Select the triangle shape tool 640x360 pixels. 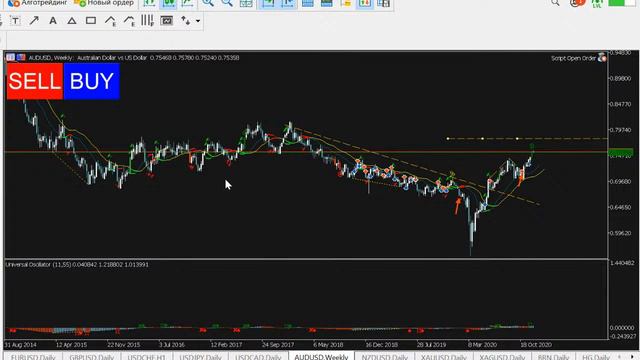[72, 20]
